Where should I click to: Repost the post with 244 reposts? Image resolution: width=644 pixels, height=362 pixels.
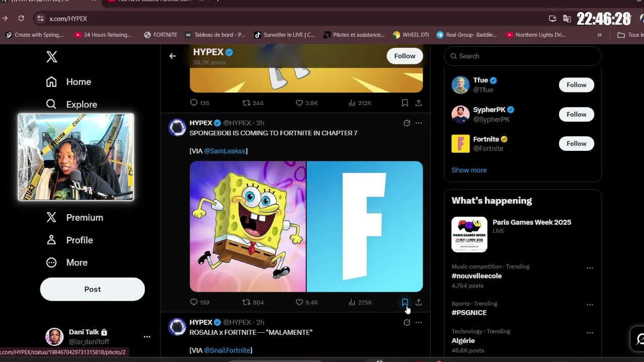pyautogui.click(x=253, y=103)
